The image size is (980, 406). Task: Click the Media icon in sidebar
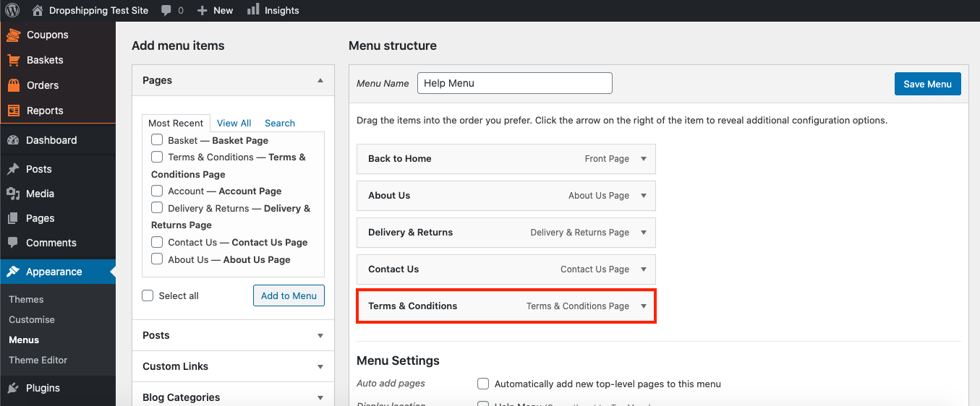13,194
